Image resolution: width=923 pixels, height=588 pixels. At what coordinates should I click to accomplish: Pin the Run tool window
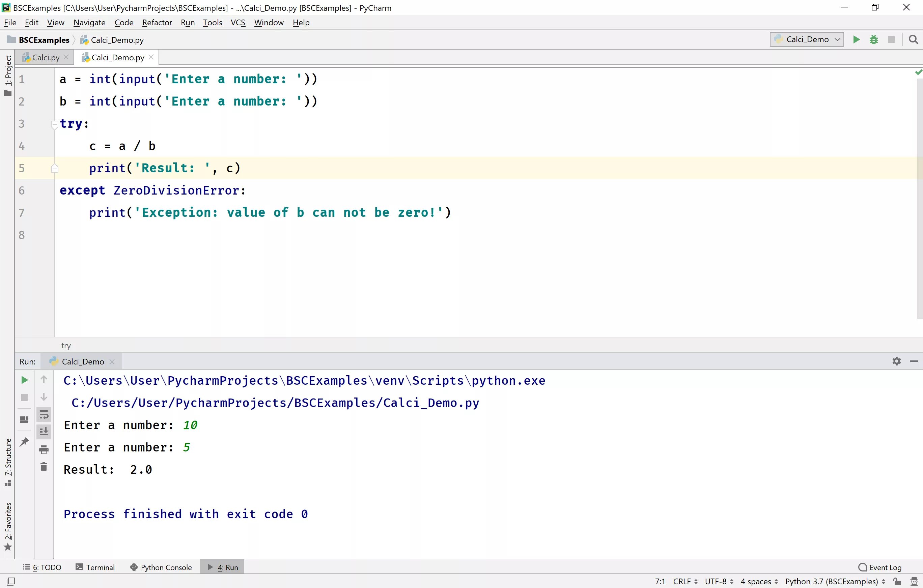click(x=24, y=441)
